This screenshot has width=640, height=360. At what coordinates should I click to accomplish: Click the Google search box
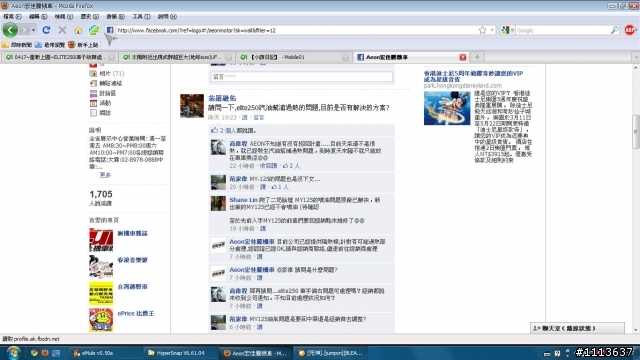(562, 30)
